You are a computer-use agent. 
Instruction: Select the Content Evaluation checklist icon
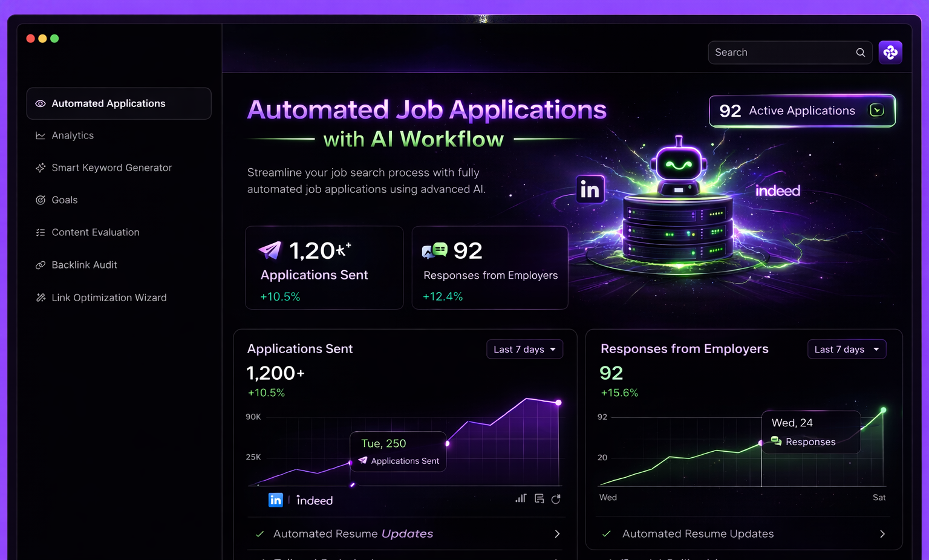pos(40,232)
